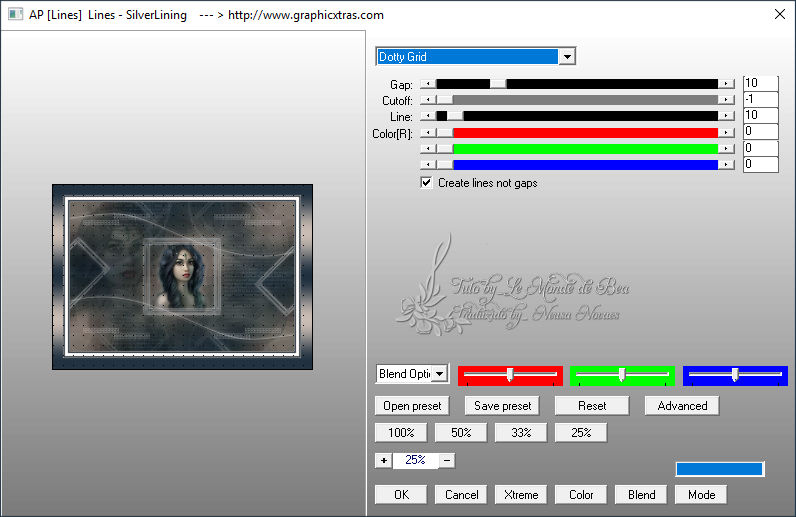
Task: Click Gap slider right arrow
Action: pyautogui.click(x=726, y=84)
